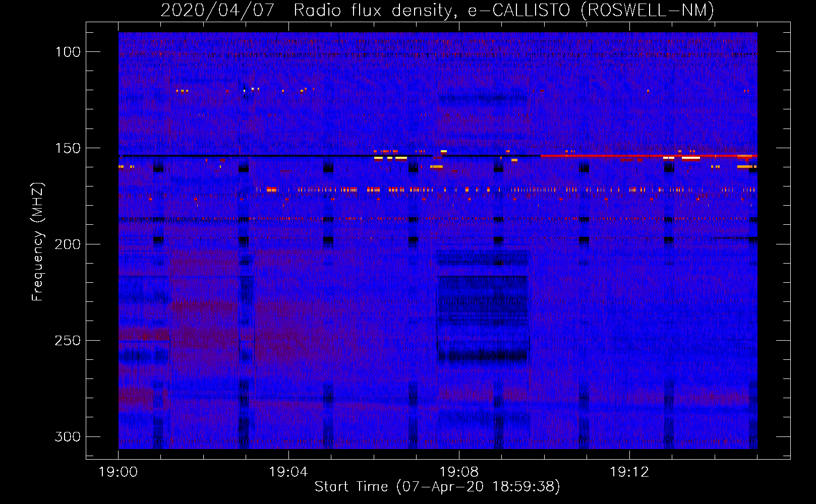Click the '300' frequency tick label
This screenshot has height=504, width=816.
tap(68, 436)
